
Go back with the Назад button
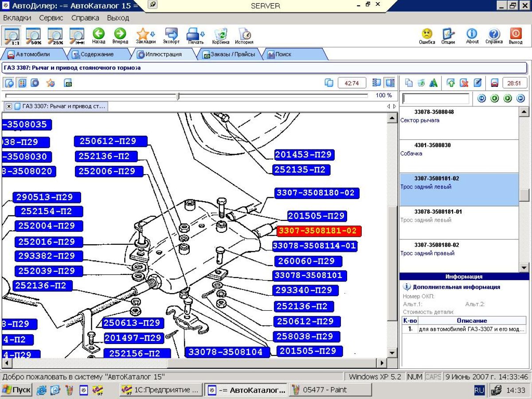pos(98,36)
